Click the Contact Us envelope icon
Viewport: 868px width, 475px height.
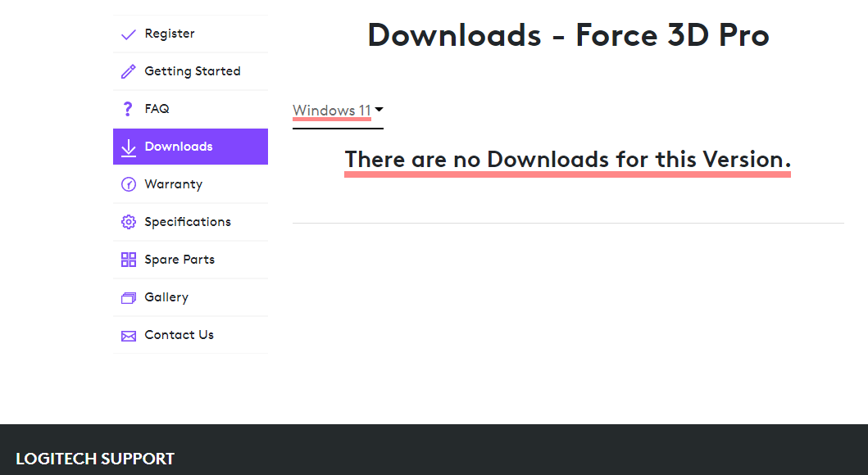tap(129, 337)
